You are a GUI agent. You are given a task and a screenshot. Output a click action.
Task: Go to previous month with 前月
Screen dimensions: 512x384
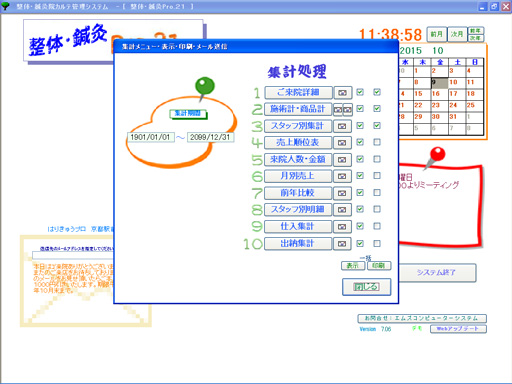436,34
